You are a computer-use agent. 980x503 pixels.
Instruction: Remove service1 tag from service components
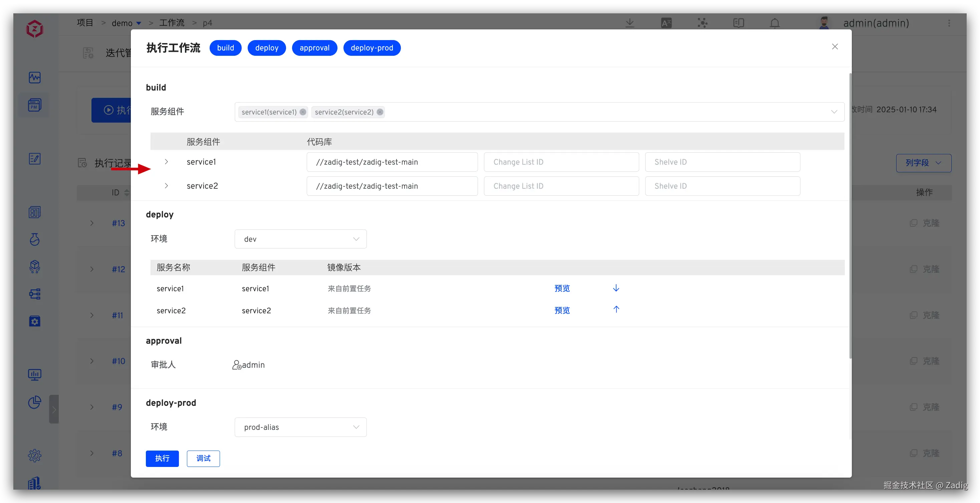(x=303, y=112)
